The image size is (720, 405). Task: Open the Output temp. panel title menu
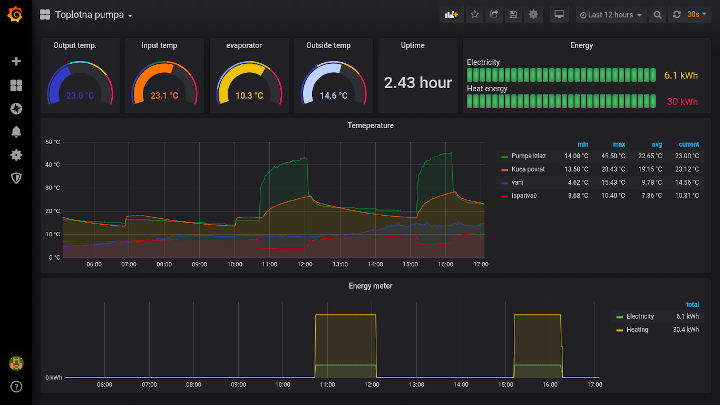[x=75, y=45]
